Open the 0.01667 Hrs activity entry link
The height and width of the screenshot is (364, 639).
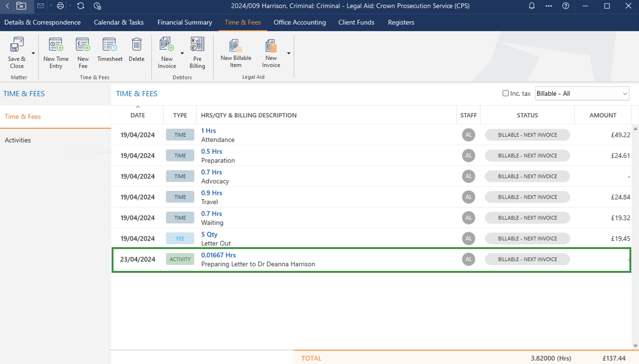218,255
